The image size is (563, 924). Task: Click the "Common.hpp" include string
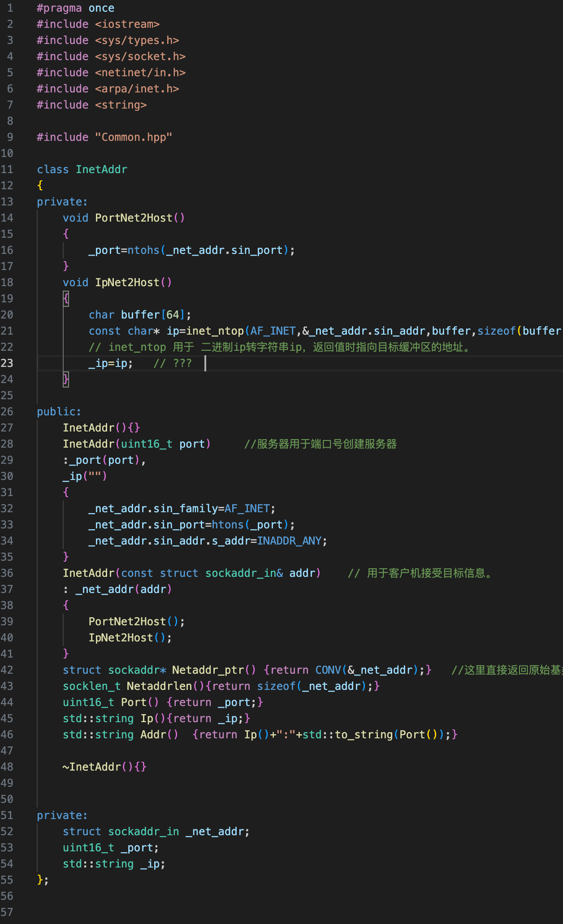[x=134, y=137]
